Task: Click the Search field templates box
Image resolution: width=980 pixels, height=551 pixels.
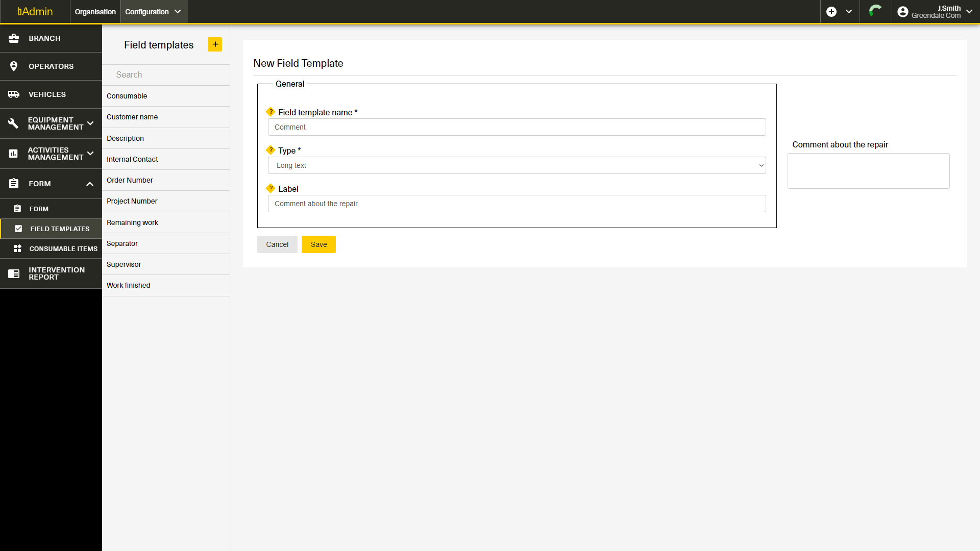Action: [166, 74]
